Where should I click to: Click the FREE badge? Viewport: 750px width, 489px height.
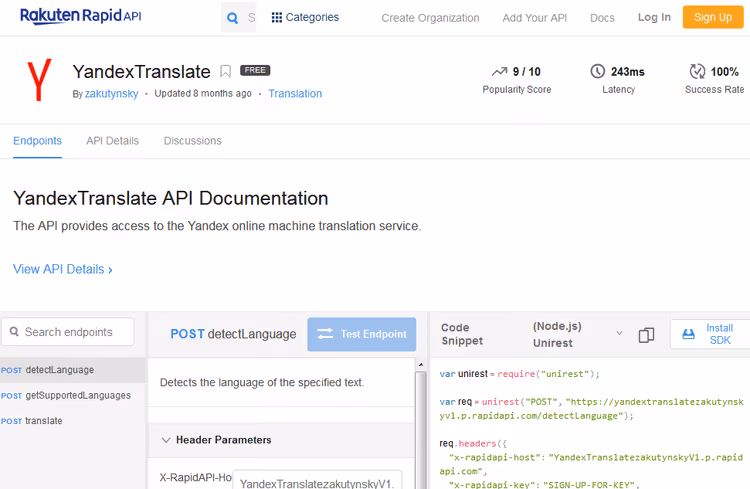coord(255,70)
